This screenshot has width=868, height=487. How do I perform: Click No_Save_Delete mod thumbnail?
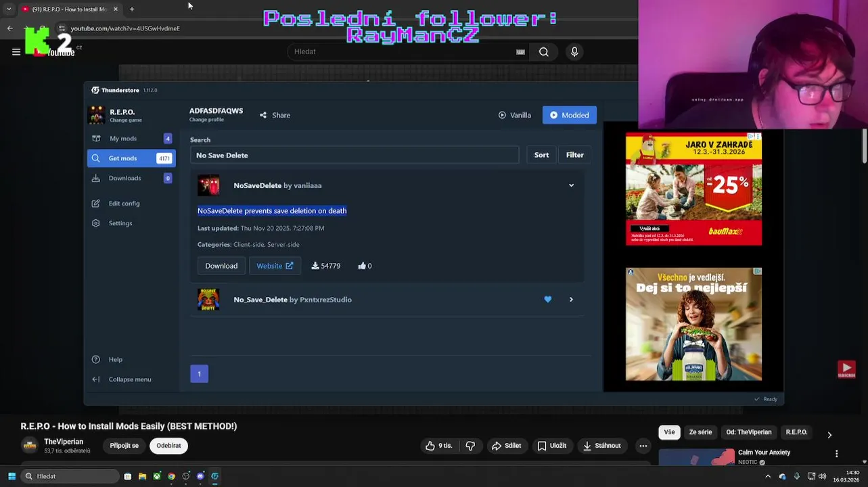point(208,300)
